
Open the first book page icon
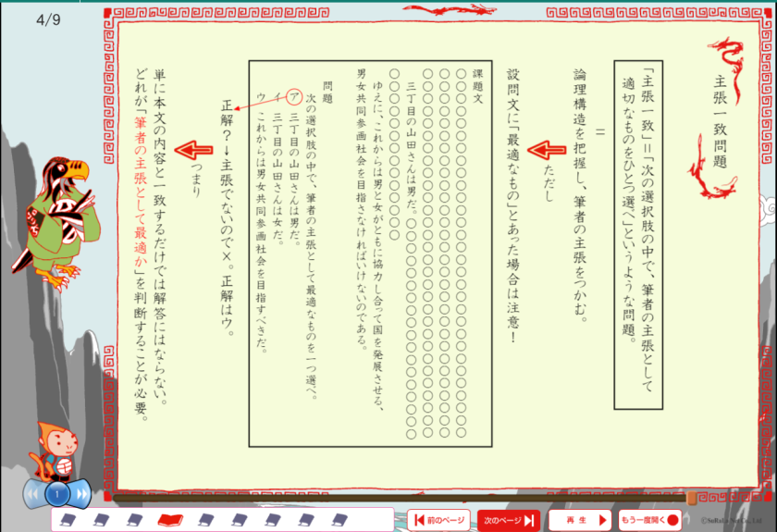(68, 520)
